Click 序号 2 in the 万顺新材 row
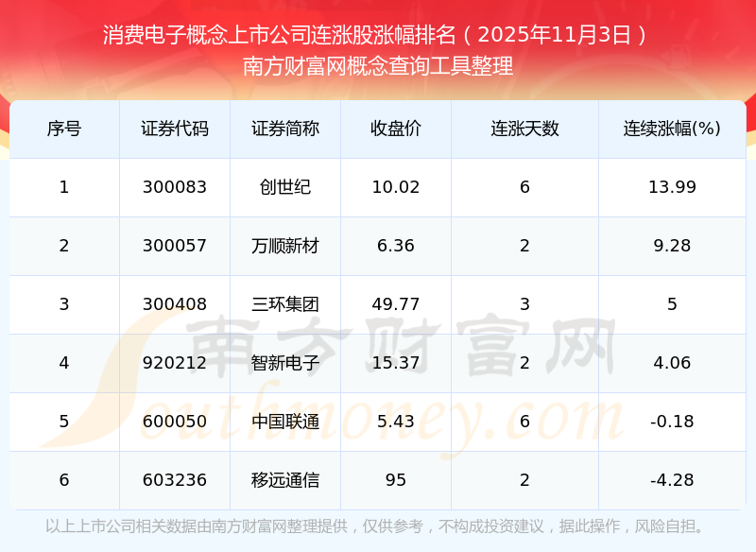Image resolution: width=756 pixels, height=552 pixels. click(x=64, y=246)
